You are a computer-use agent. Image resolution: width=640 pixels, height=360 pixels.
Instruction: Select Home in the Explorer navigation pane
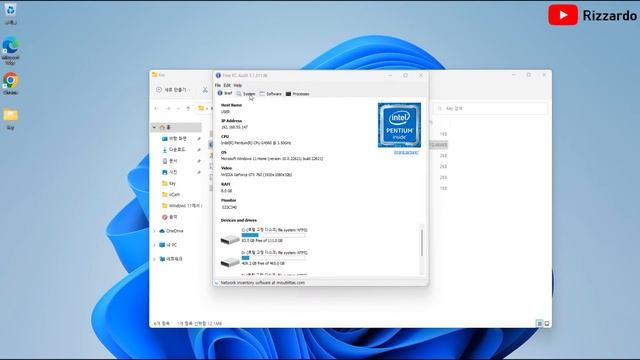(x=176, y=127)
